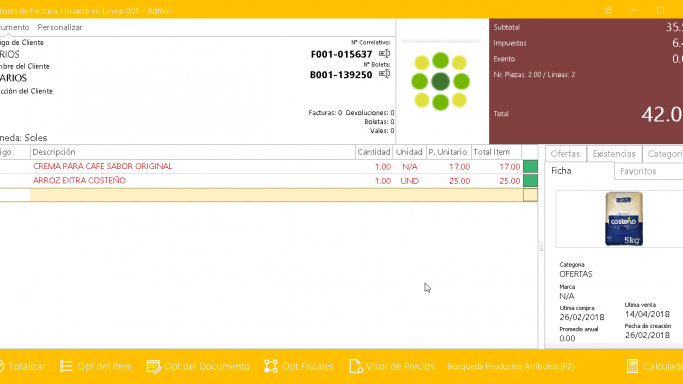Click green square for CREMA PARA CAFE row
Image resolution: width=683 pixels, height=384 pixels.
(x=530, y=167)
